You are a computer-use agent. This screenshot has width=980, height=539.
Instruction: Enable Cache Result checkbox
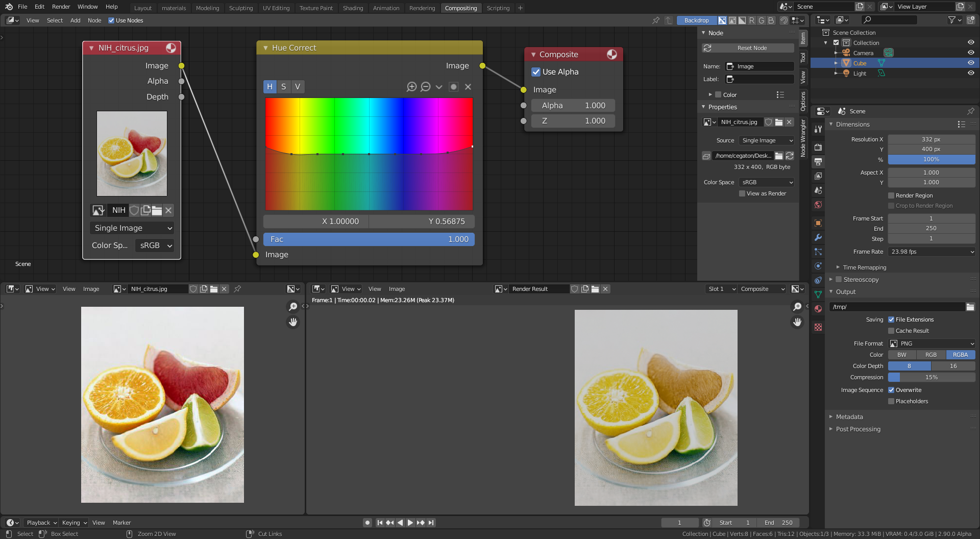pyautogui.click(x=891, y=331)
